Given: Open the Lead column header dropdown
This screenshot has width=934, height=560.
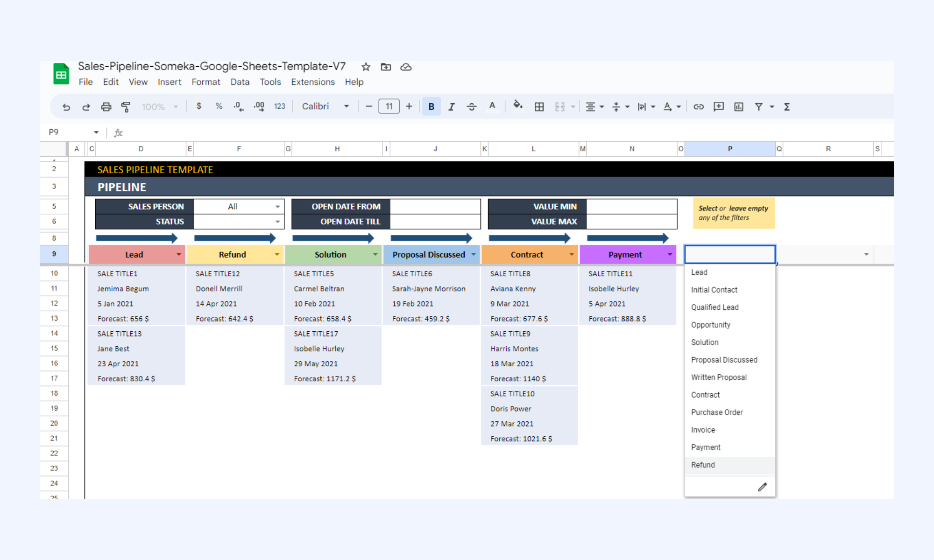Looking at the screenshot, I should (x=178, y=254).
